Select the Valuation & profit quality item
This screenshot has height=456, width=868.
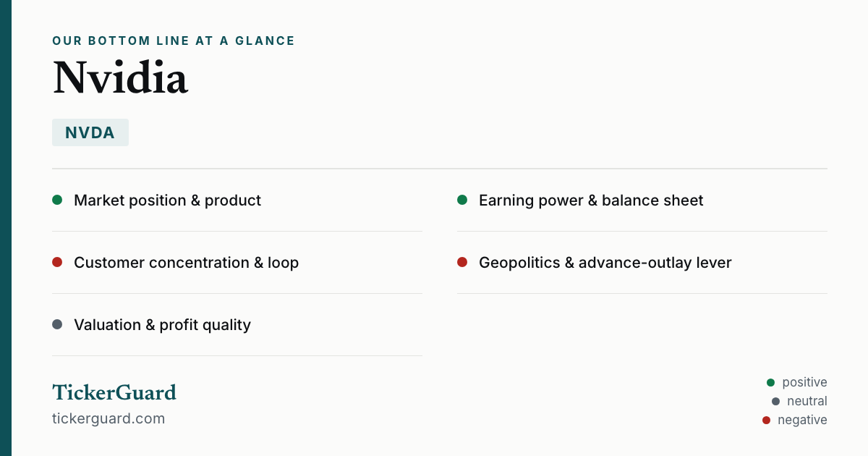(237, 325)
